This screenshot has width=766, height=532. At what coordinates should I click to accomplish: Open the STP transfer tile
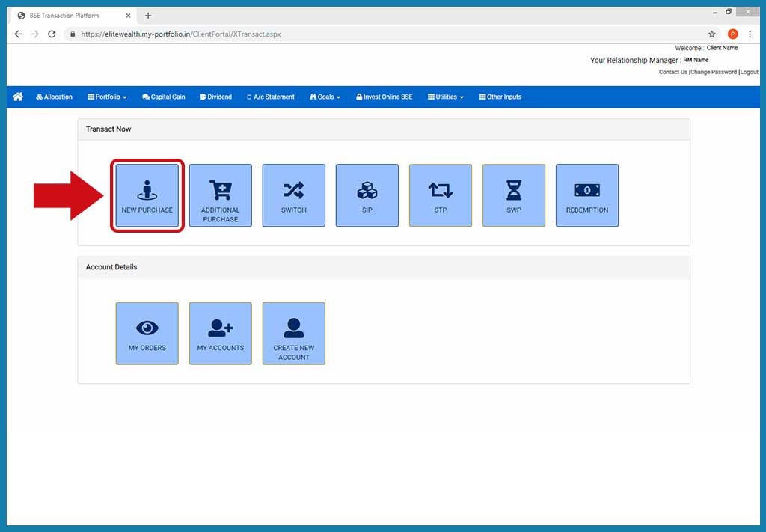tap(440, 195)
